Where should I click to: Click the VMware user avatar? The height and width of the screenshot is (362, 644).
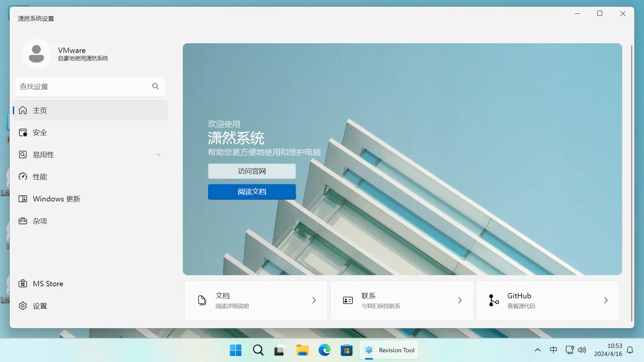pos(36,54)
